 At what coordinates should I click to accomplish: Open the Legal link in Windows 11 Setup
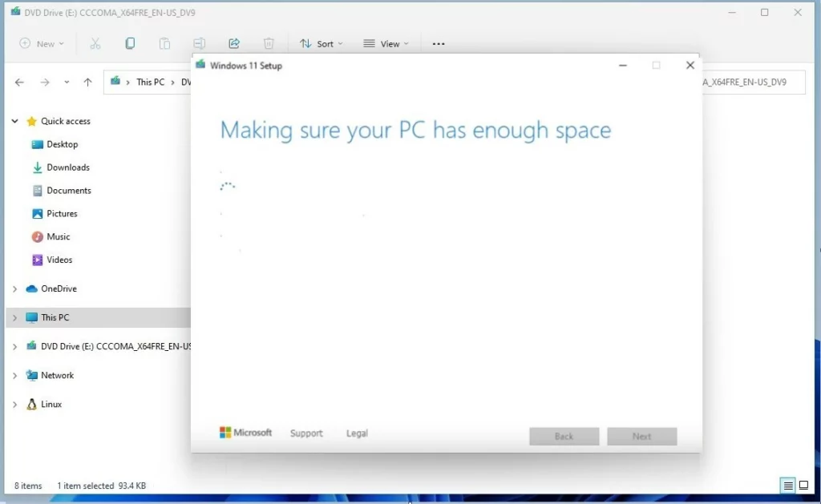(357, 433)
